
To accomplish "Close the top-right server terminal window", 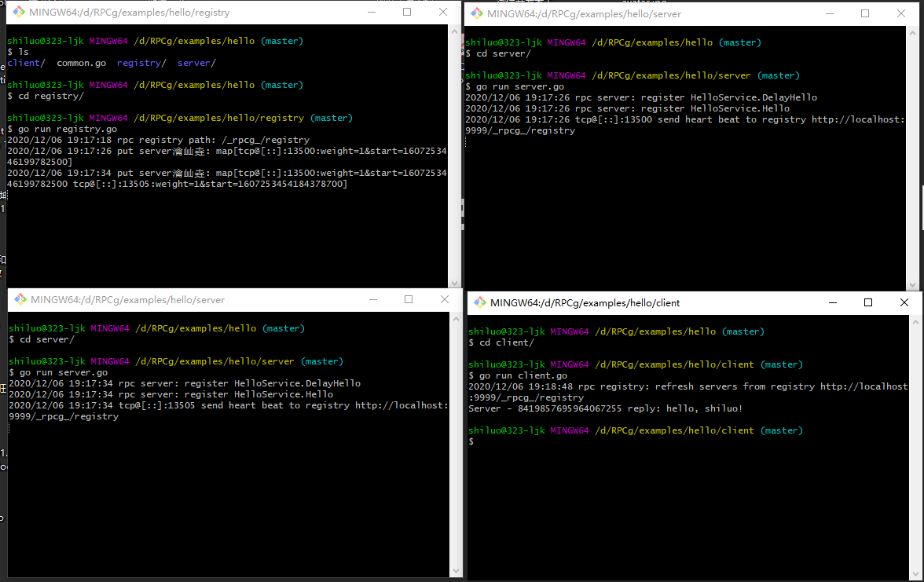I will tap(901, 13).
